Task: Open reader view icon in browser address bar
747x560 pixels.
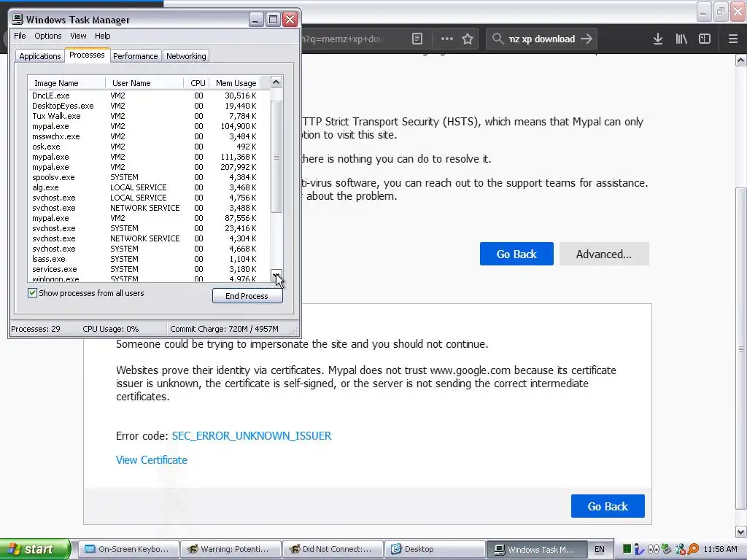Action: (x=417, y=39)
